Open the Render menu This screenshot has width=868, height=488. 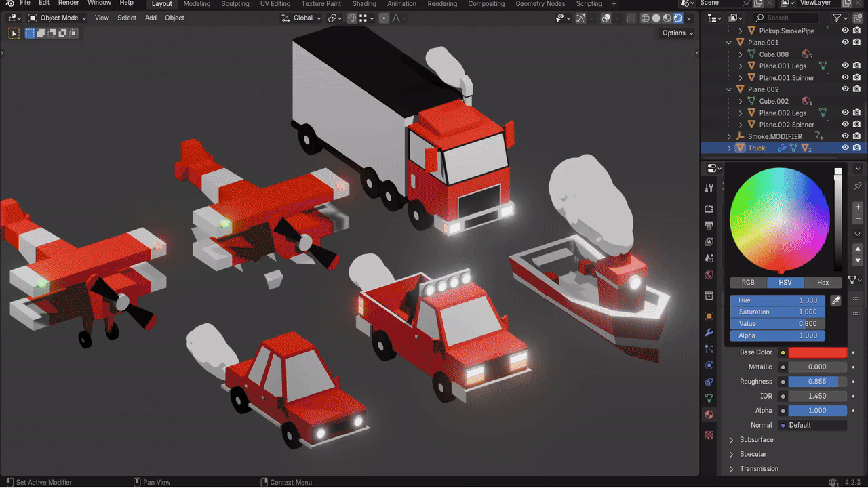pyautogui.click(x=68, y=3)
